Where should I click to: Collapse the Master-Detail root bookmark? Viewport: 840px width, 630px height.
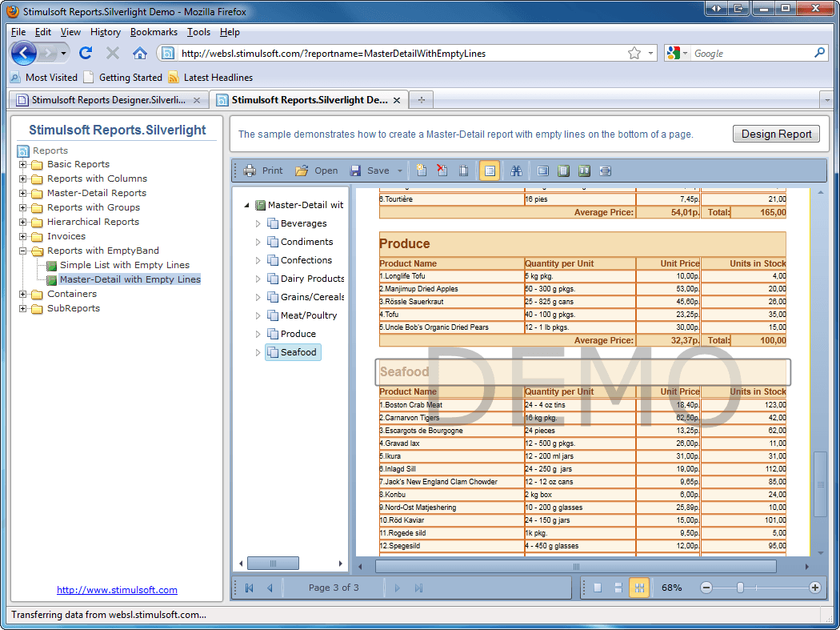[246, 205]
